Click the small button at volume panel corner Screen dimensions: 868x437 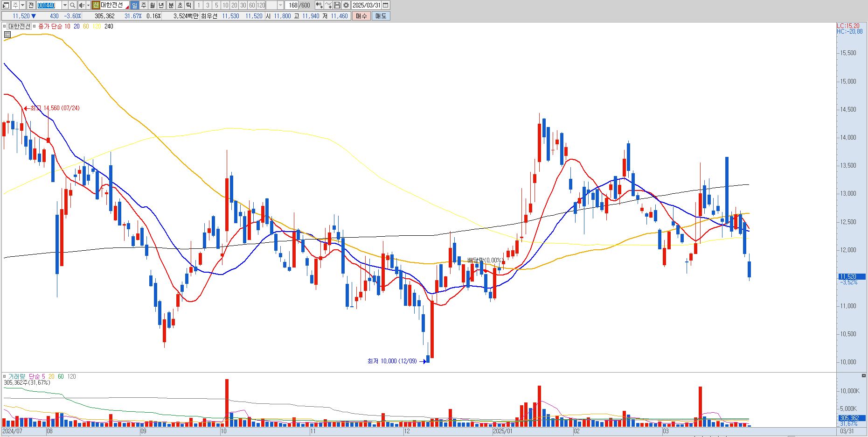click(x=863, y=375)
